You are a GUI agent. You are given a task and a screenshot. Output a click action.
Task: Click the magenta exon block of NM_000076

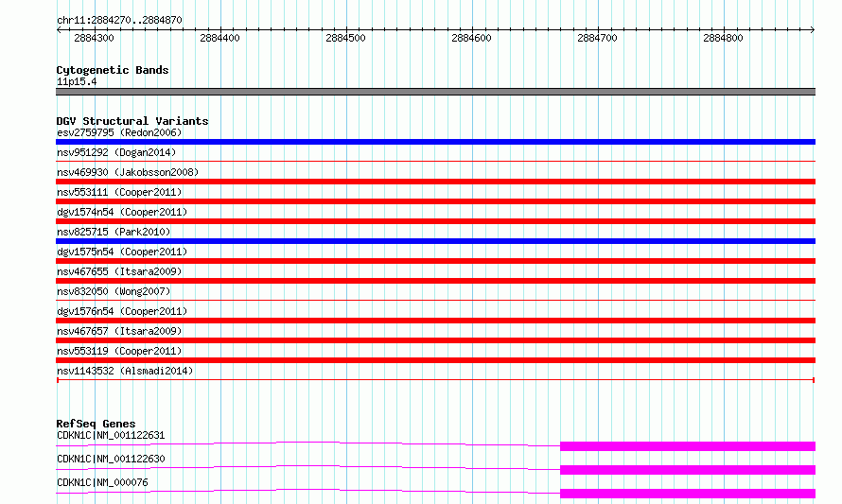pos(688,494)
